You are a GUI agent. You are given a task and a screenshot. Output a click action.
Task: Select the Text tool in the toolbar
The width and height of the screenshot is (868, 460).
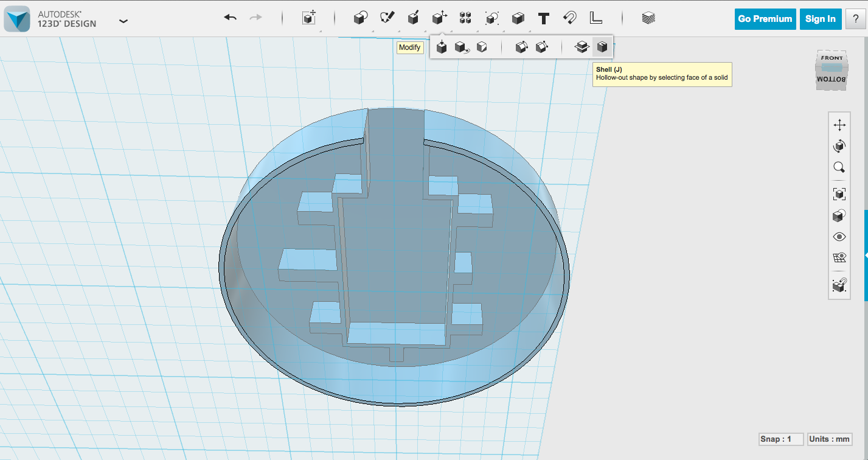(x=543, y=18)
